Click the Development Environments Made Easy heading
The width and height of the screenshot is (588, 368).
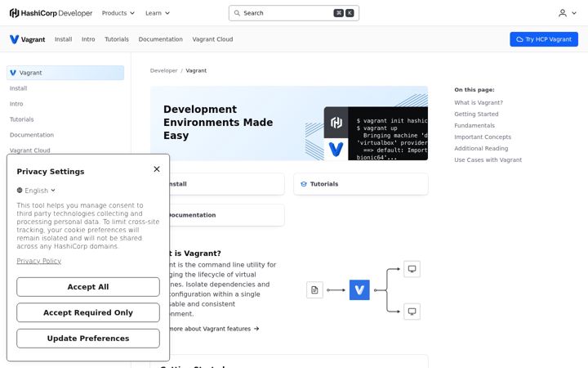coord(218,123)
